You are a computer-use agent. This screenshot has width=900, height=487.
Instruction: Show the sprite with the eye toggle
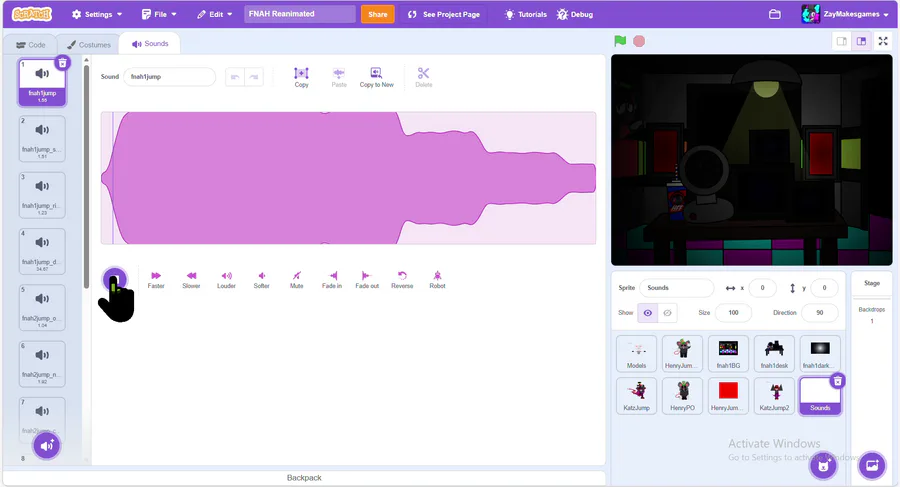coord(647,312)
